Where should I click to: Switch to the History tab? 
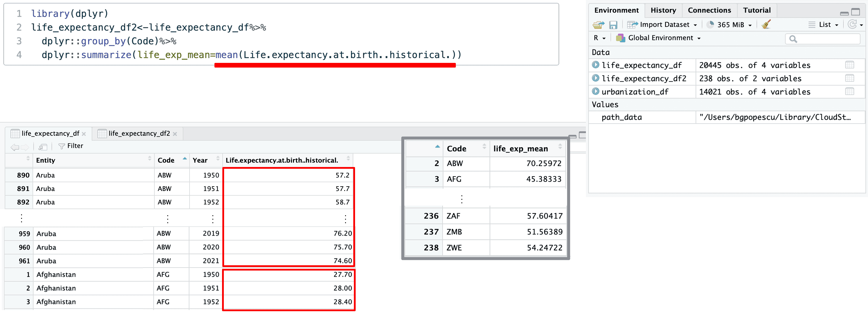[663, 11]
